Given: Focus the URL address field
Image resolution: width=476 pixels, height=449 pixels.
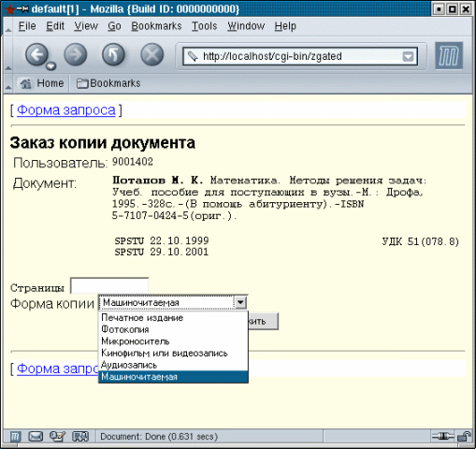Looking at the screenshot, I should pyautogui.click(x=300, y=56).
